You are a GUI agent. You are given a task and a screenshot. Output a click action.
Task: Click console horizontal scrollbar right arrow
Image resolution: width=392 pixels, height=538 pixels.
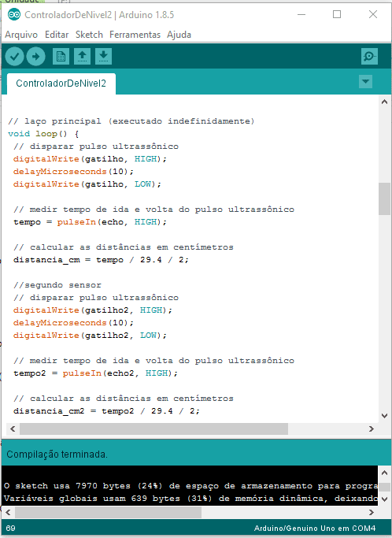pyautogui.click(x=371, y=512)
